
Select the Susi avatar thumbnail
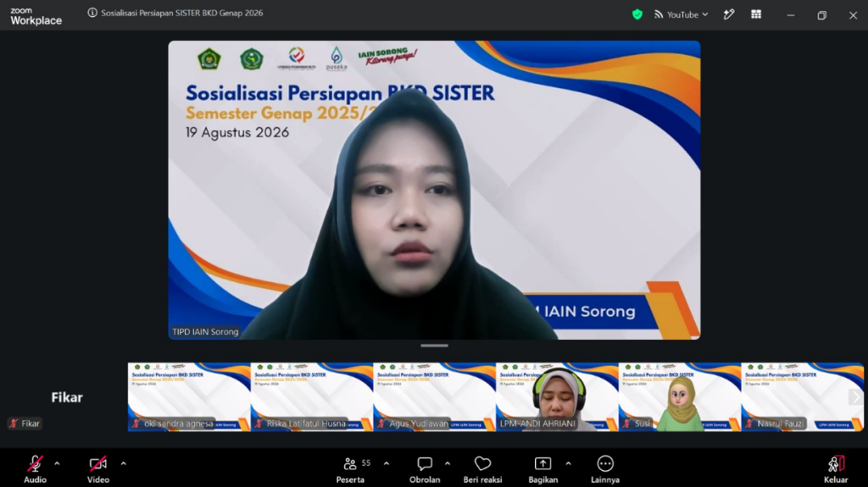(x=680, y=396)
